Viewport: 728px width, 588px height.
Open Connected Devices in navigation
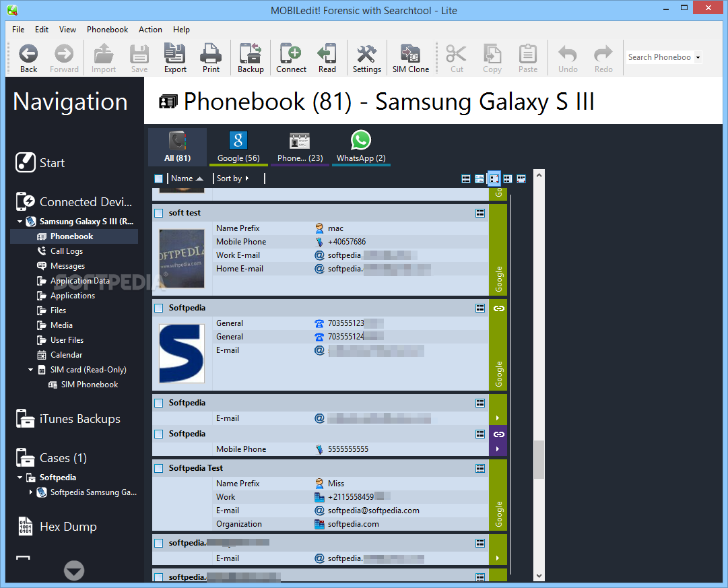[74, 201]
